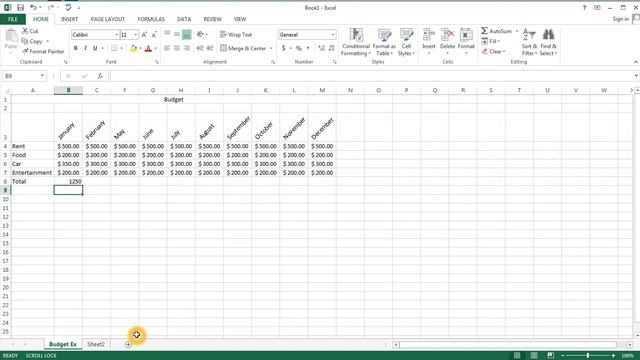This screenshot has height=360, width=640.
Task: Click Merge & Center button
Action: [x=243, y=48]
